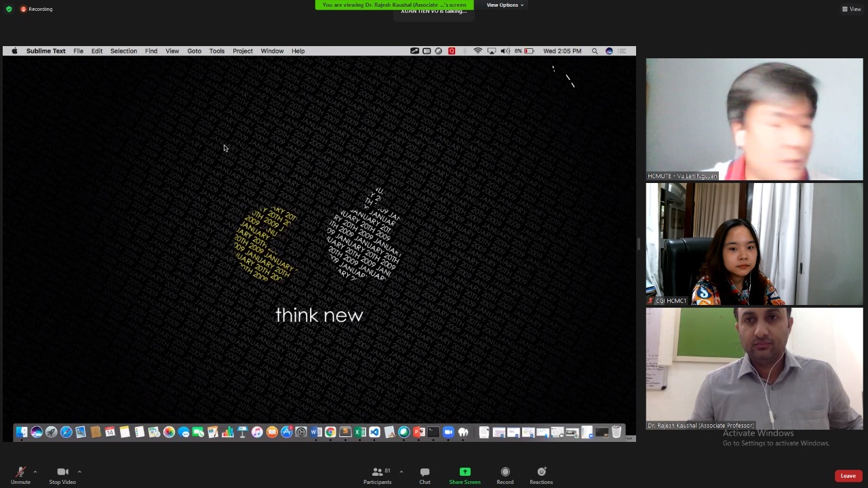Open Google Chrome in the dock
Screen dimensions: 868x488
click(x=330, y=432)
